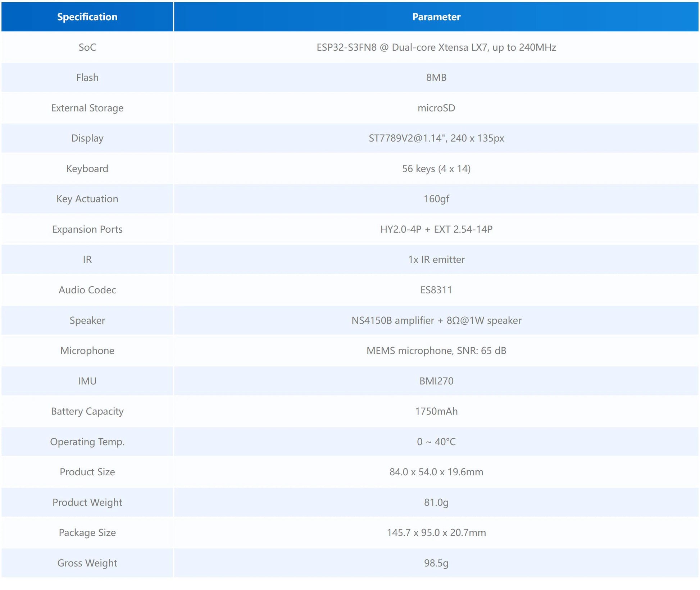Screen dimensions: 700x590
Task: Click the BMI270 IMU value
Action: pyautogui.click(x=436, y=381)
